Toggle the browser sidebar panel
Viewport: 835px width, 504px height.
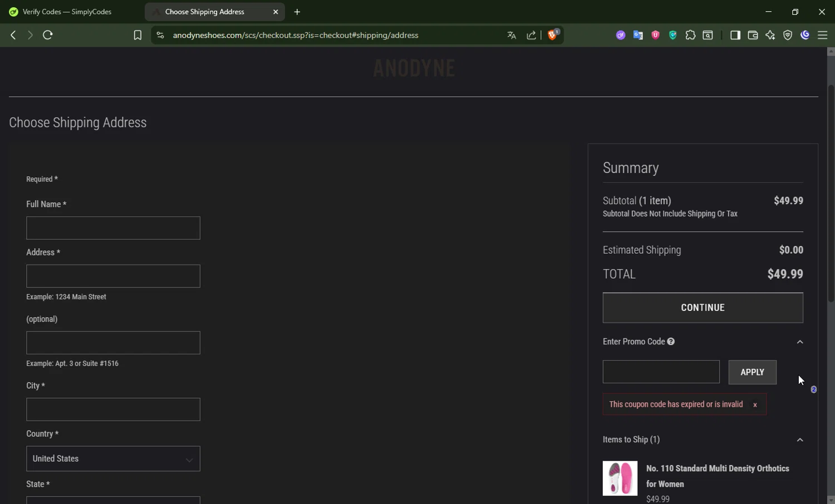coord(735,35)
